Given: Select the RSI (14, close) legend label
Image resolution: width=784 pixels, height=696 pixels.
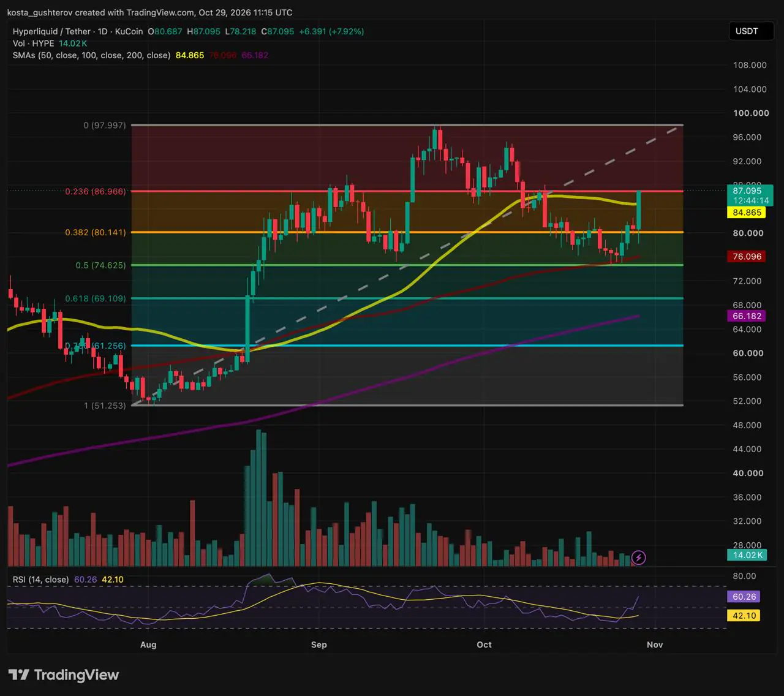Looking at the screenshot, I should (41, 580).
